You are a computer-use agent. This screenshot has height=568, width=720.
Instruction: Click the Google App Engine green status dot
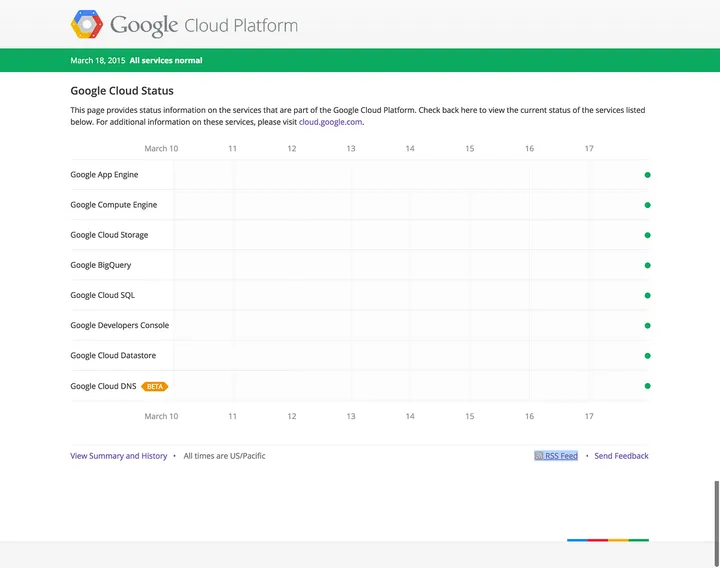point(647,175)
